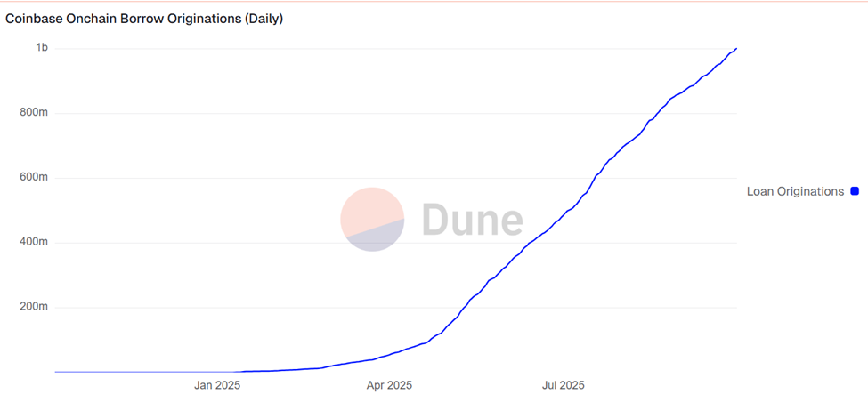868x394 pixels.
Task: Choose the Jul 2025 x-axis label
Action: point(563,385)
